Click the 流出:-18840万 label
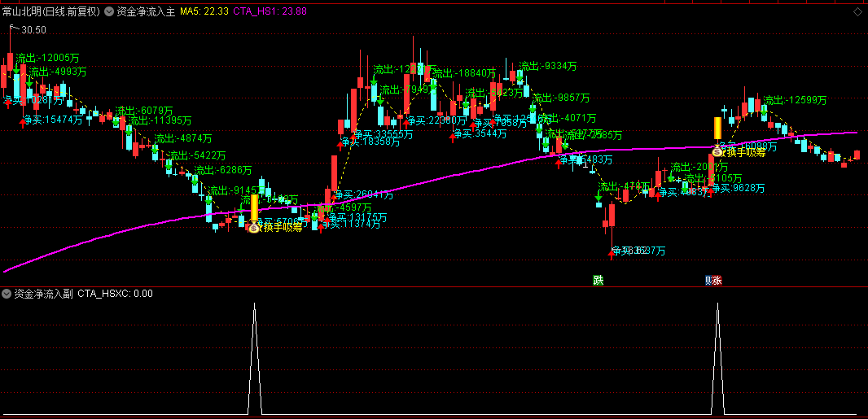868x419 pixels. coord(464,73)
